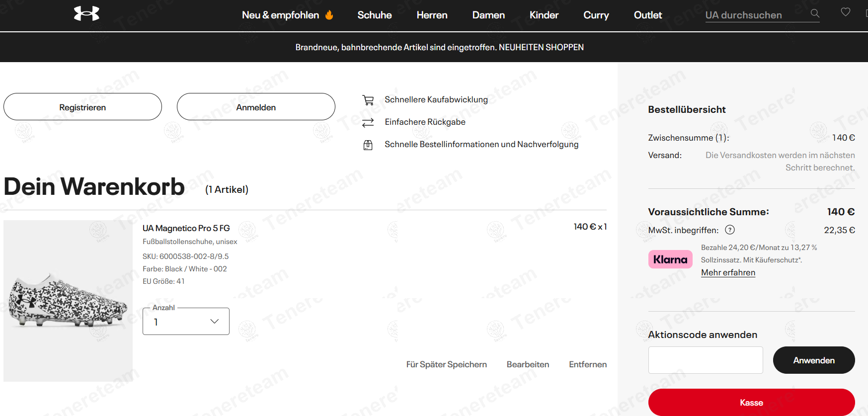The image size is (868, 416).
Task: Go to the Outlet section
Action: tap(648, 15)
